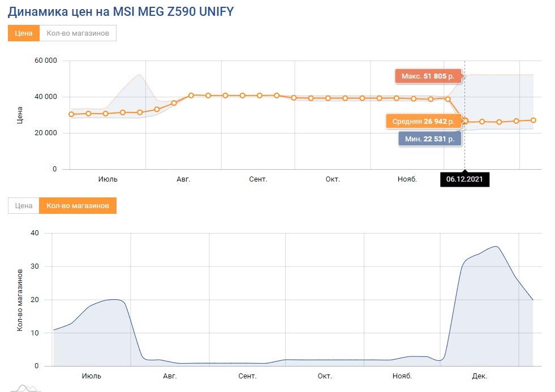Screen dimensions: 555x392
Task: Select the first data point of price line
Action: pyautogui.click(x=71, y=114)
